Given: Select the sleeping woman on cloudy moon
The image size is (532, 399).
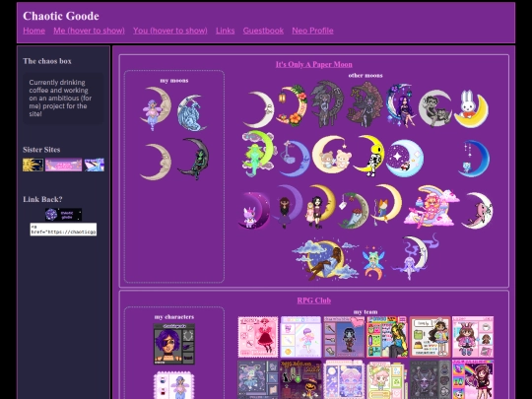Looking at the screenshot, I should click(325, 260).
